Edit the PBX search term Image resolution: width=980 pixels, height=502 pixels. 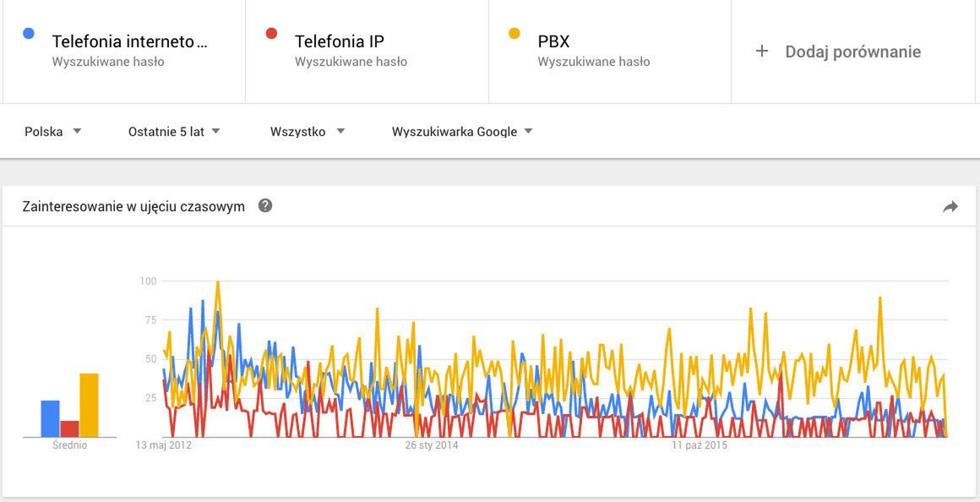point(553,41)
